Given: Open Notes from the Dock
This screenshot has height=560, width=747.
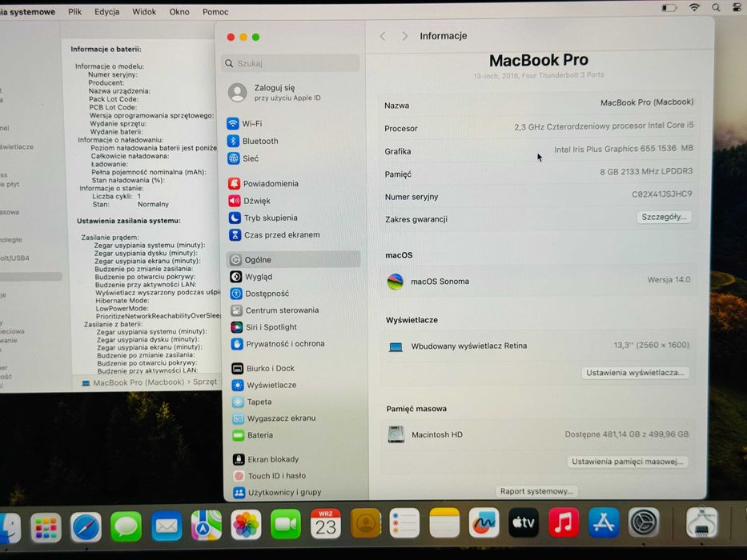Looking at the screenshot, I should click(x=444, y=523).
